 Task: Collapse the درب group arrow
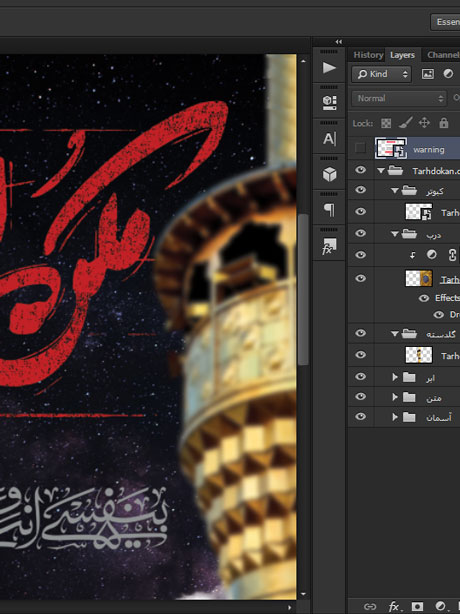pyautogui.click(x=395, y=234)
